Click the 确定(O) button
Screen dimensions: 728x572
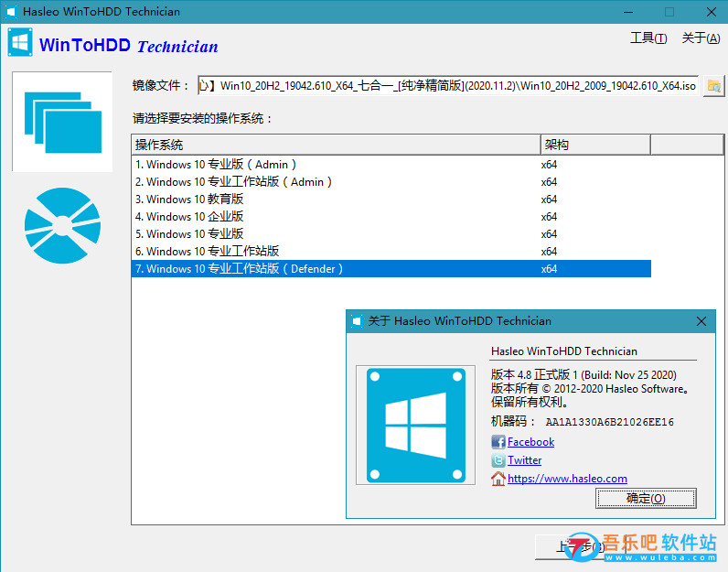point(646,499)
